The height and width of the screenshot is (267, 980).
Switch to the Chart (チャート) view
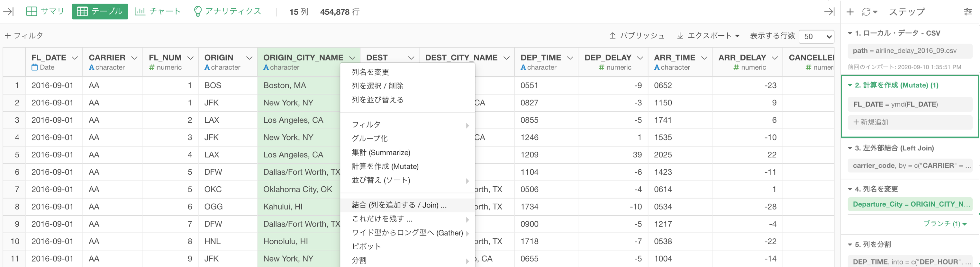coord(158,12)
